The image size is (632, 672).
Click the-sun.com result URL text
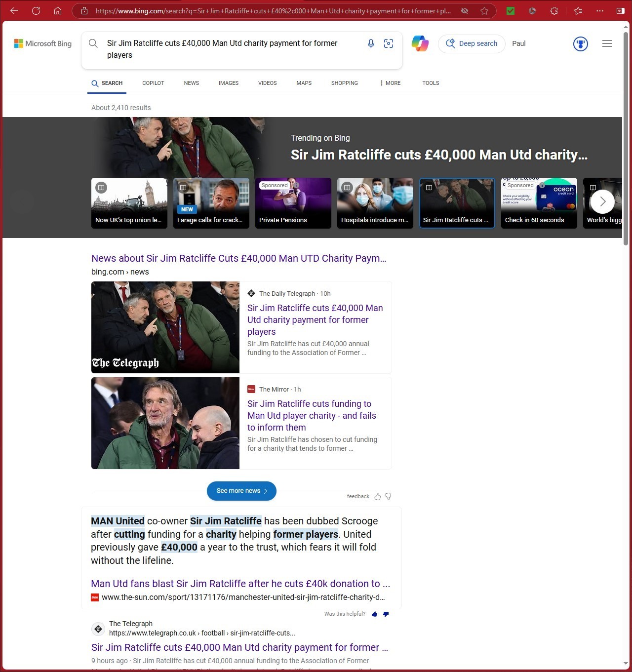point(243,597)
